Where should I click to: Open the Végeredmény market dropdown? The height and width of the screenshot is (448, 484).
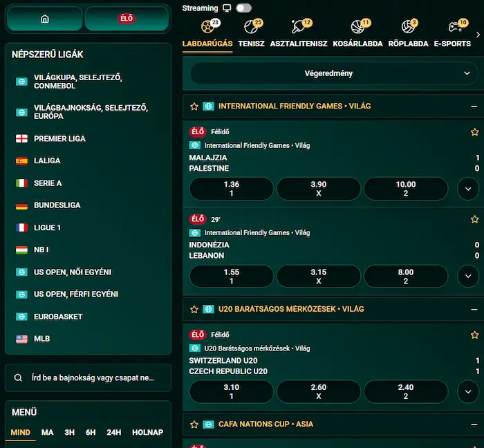coord(334,73)
